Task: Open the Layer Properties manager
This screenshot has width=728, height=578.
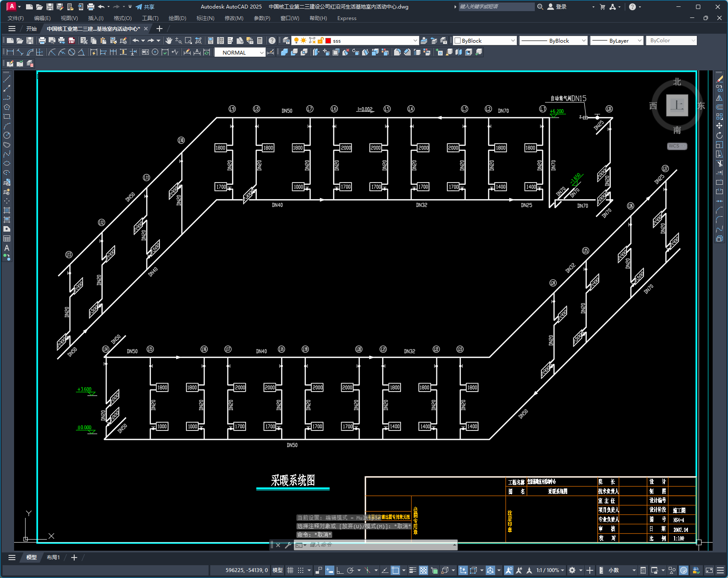Action: [286, 41]
